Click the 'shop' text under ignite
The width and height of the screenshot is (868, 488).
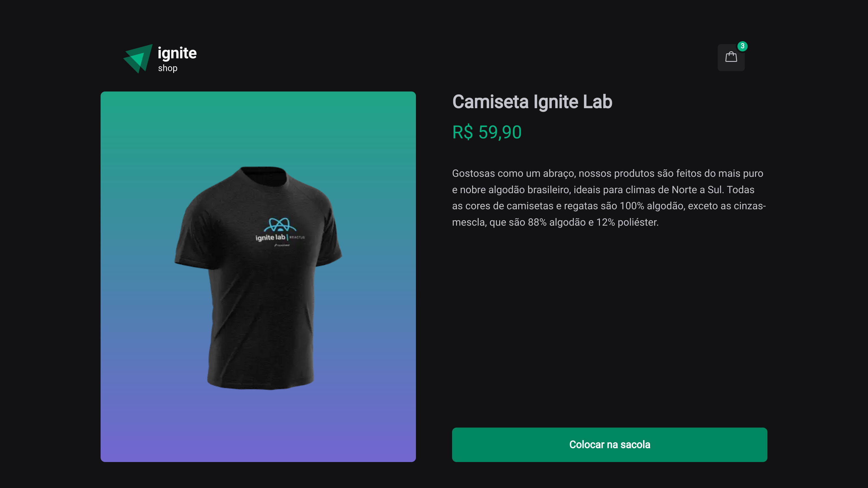pyautogui.click(x=168, y=68)
